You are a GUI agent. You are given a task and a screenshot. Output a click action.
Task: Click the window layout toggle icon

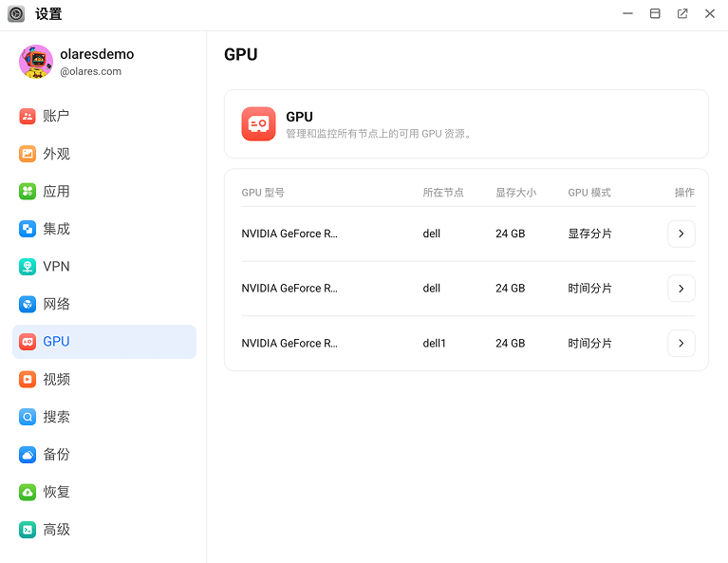[655, 13]
